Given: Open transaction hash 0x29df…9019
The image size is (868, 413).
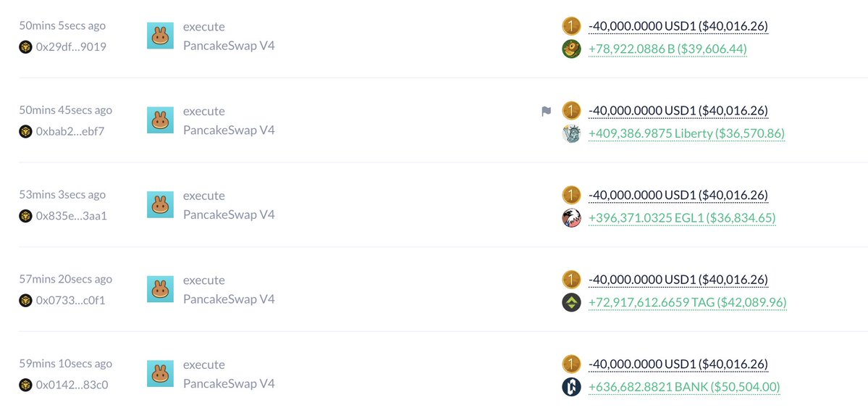Looking at the screenshot, I should pyautogui.click(x=71, y=47).
